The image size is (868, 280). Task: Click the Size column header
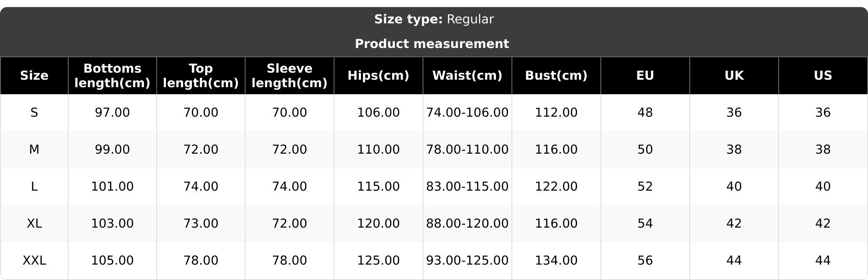point(34,76)
